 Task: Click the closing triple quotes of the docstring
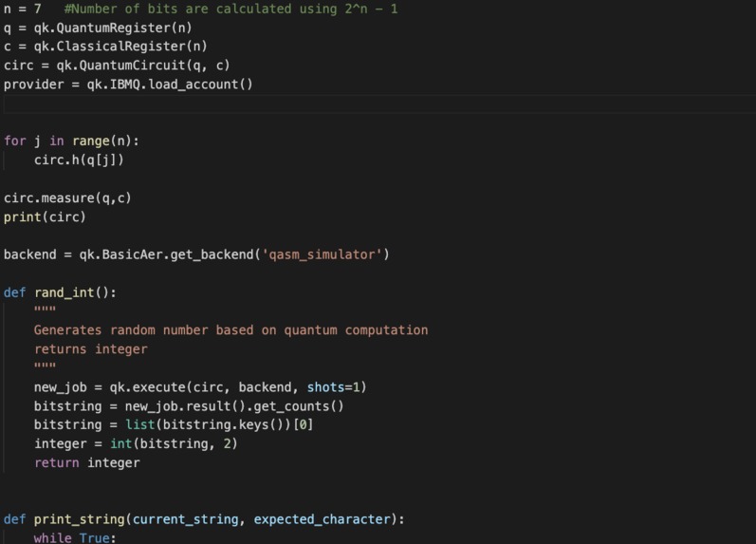(x=45, y=366)
